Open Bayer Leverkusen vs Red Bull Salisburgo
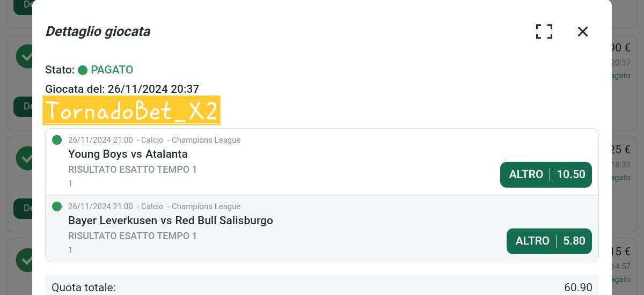Screen dimensions: 644x295 click(171, 220)
